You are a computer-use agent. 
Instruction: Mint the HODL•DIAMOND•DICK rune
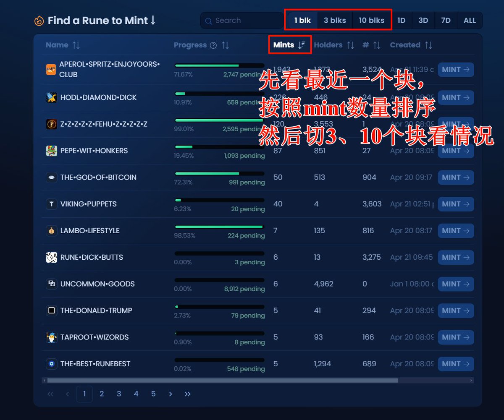(456, 97)
